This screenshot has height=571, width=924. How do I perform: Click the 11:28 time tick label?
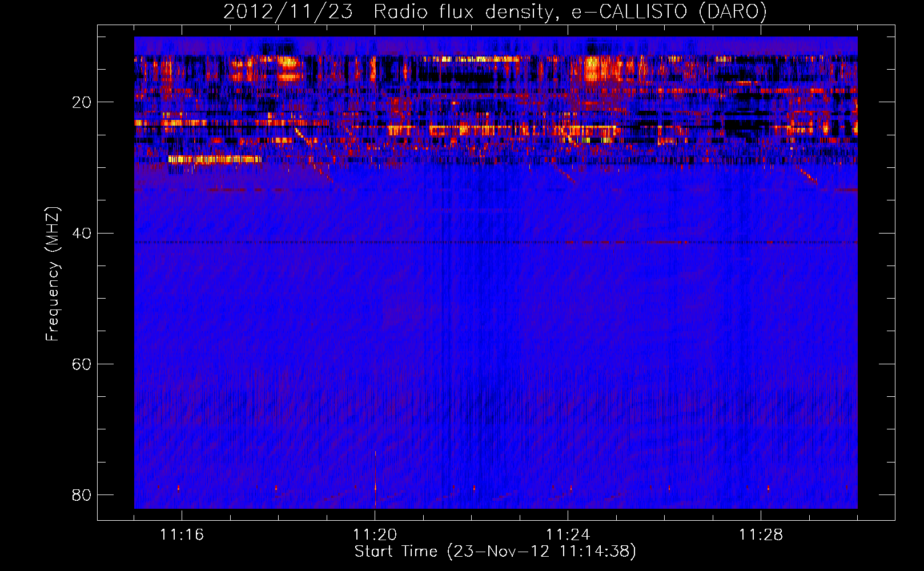pyautogui.click(x=761, y=535)
